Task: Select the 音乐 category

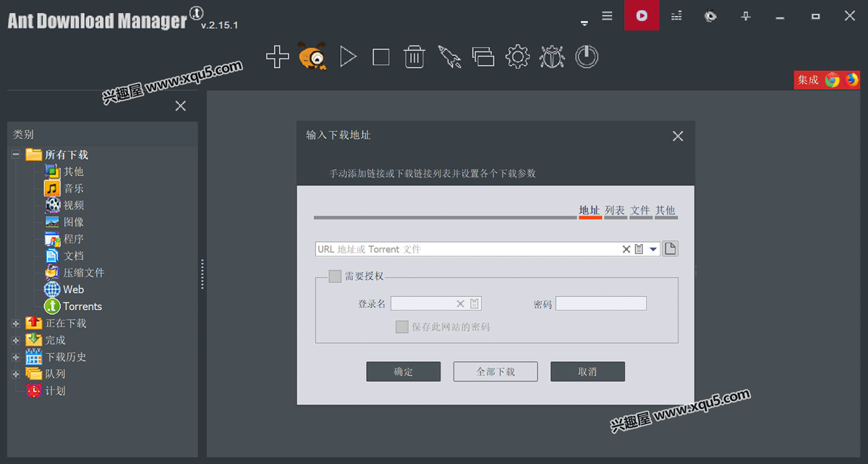Action: tap(73, 188)
